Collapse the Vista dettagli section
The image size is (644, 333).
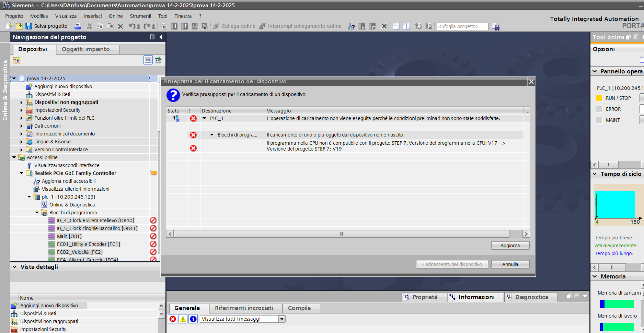pos(14,267)
